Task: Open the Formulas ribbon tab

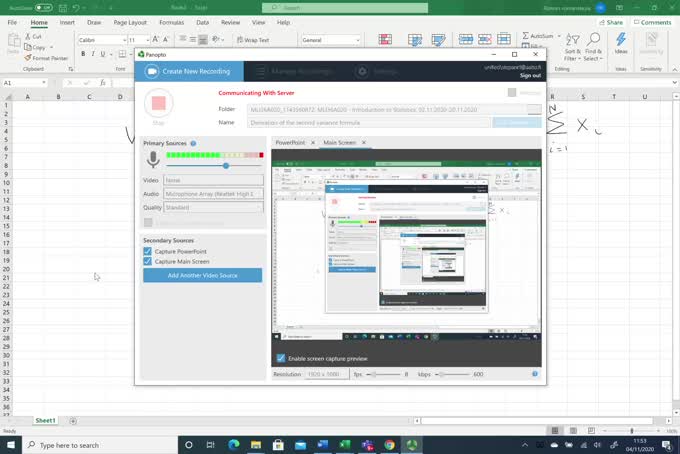Action: (171, 22)
